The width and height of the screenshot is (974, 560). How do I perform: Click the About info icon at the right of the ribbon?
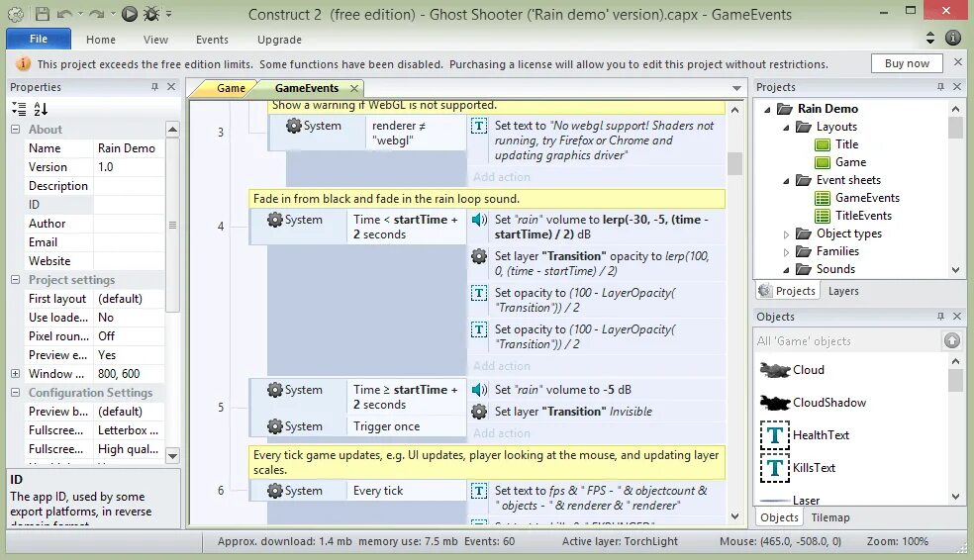tap(953, 38)
